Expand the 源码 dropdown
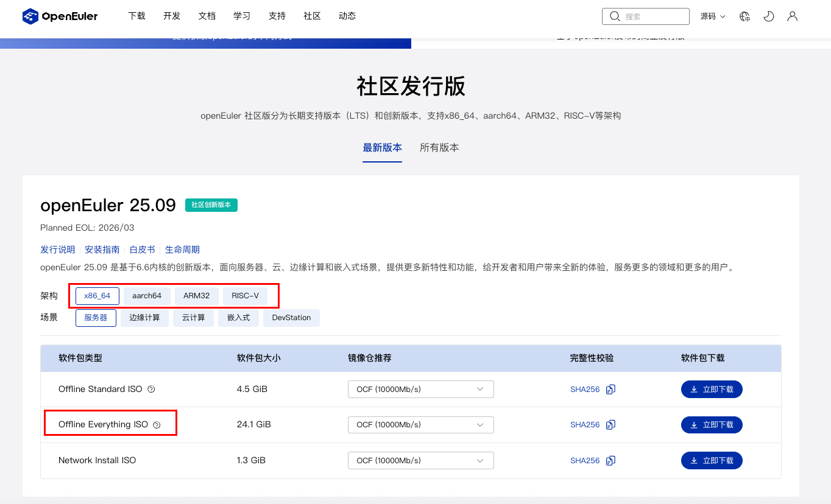Viewport: 831px width, 504px height. coord(713,16)
